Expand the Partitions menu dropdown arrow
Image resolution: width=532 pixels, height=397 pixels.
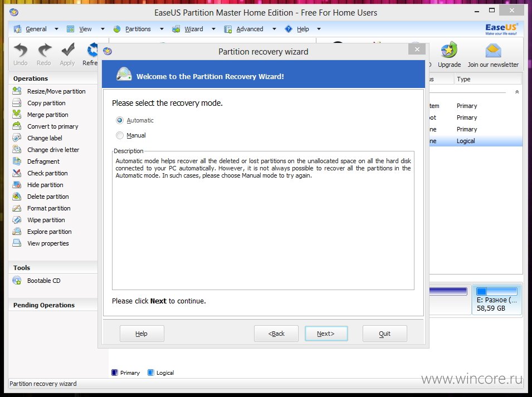tap(162, 29)
